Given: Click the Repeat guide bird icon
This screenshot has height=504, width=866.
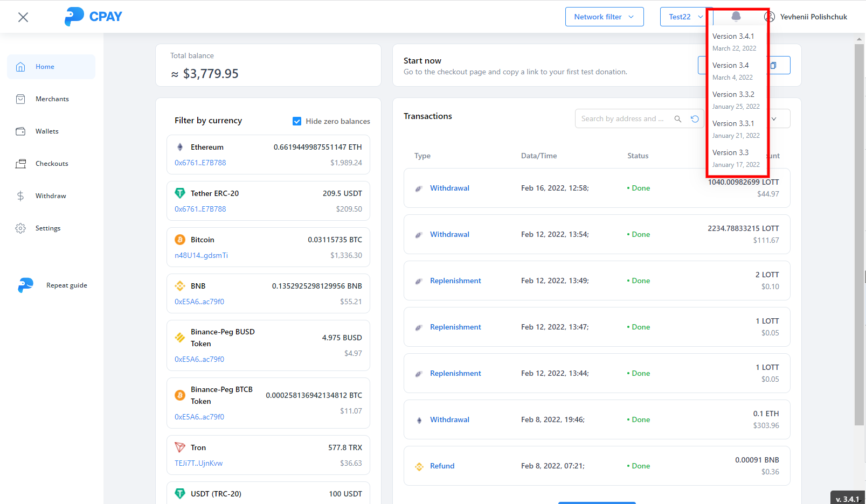Looking at the screenshot, I should (x=25, y=285).
